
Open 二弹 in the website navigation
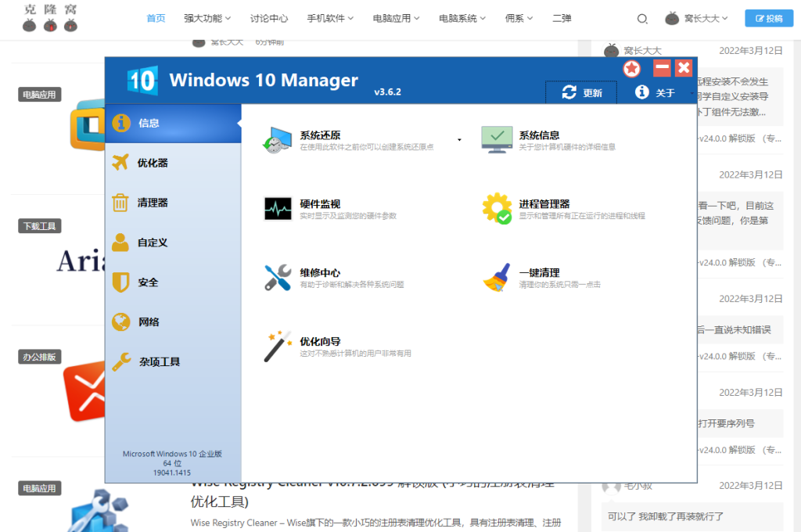[x=562, y=19]
